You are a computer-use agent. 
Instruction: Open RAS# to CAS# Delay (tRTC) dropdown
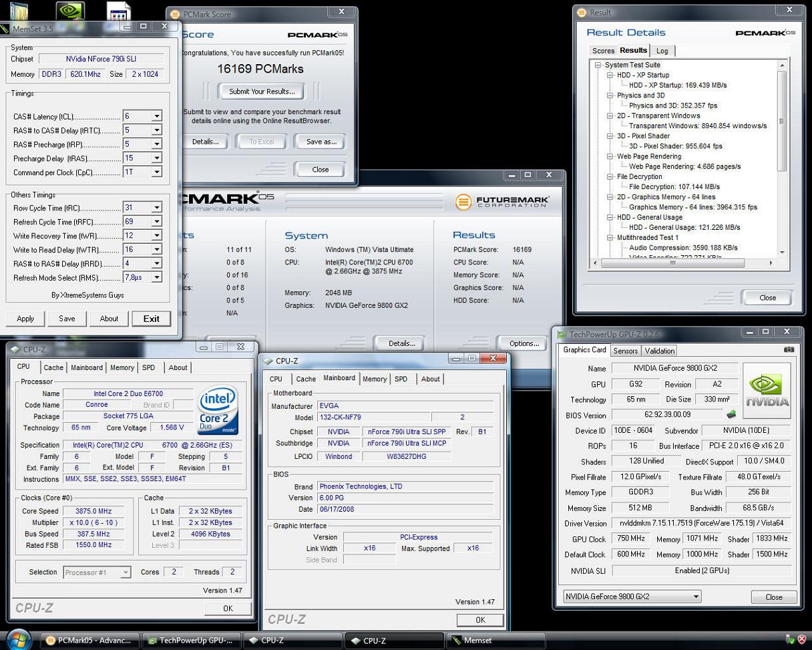156,130
